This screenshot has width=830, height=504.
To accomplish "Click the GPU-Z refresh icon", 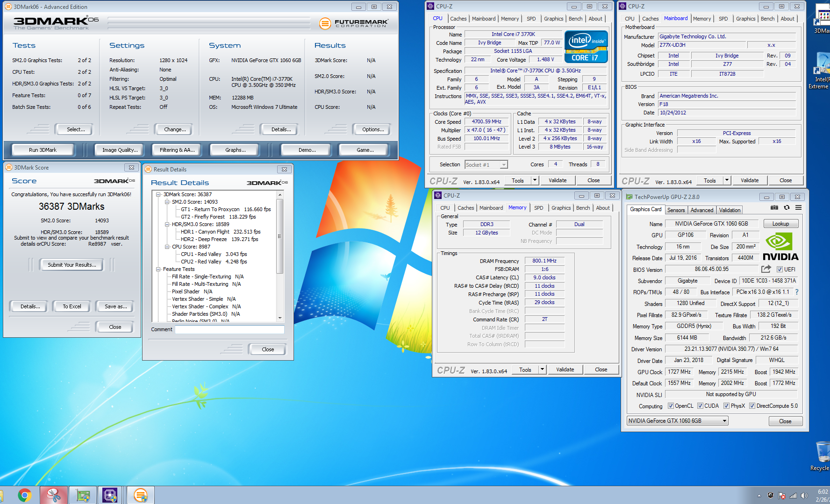I will [x=787, y=207].
